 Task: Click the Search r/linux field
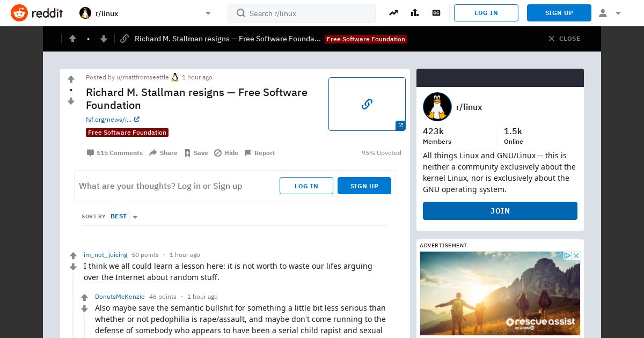302,13
